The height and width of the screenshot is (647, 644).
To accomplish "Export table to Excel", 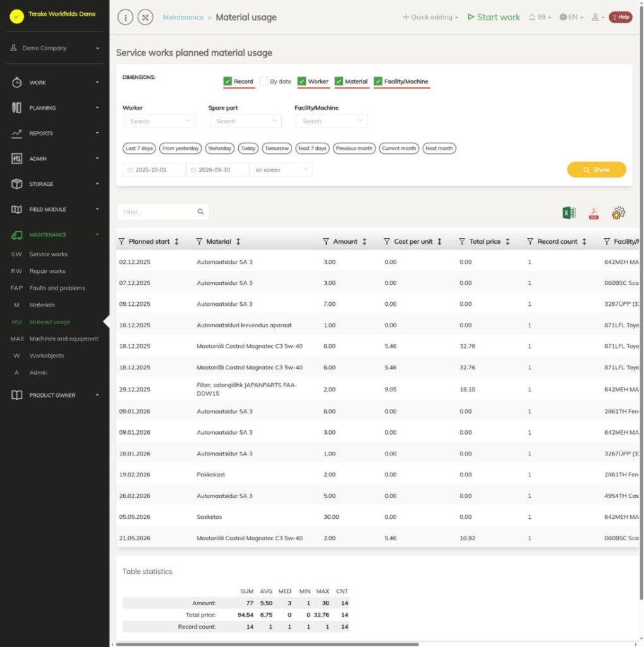I will pos(569,213).
